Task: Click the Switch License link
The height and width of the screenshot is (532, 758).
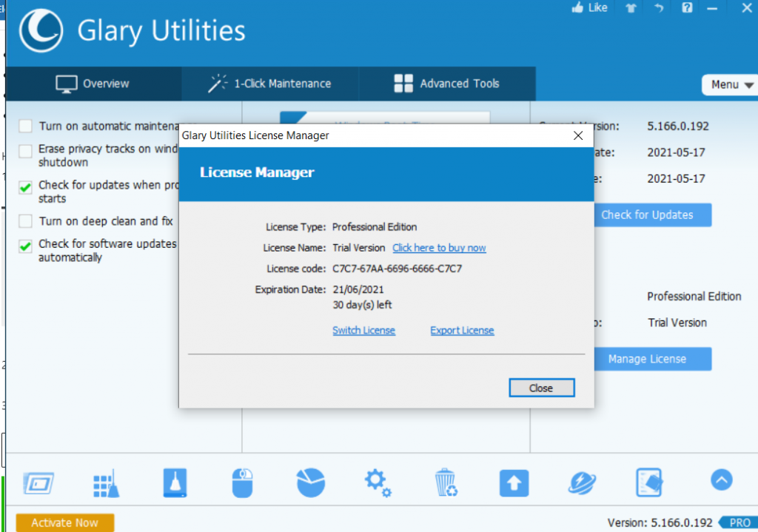Action: click(x=363, y=331)
